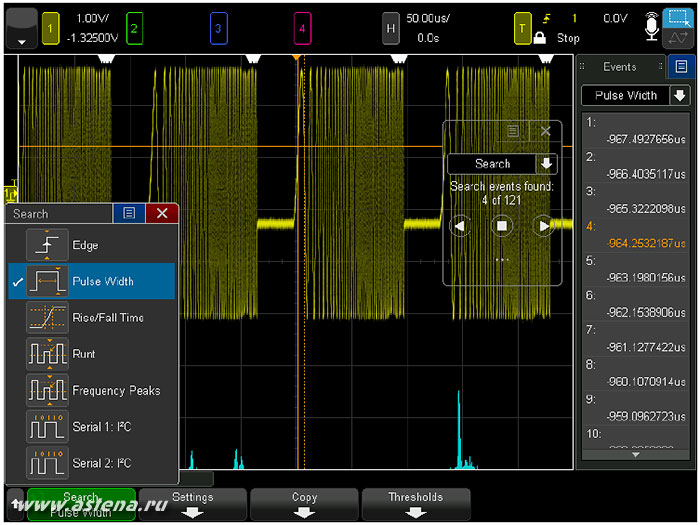Viewport: 700px width, 525px height.
Task: Select the Rise/Fall Time menu entry
Action: 108,317
